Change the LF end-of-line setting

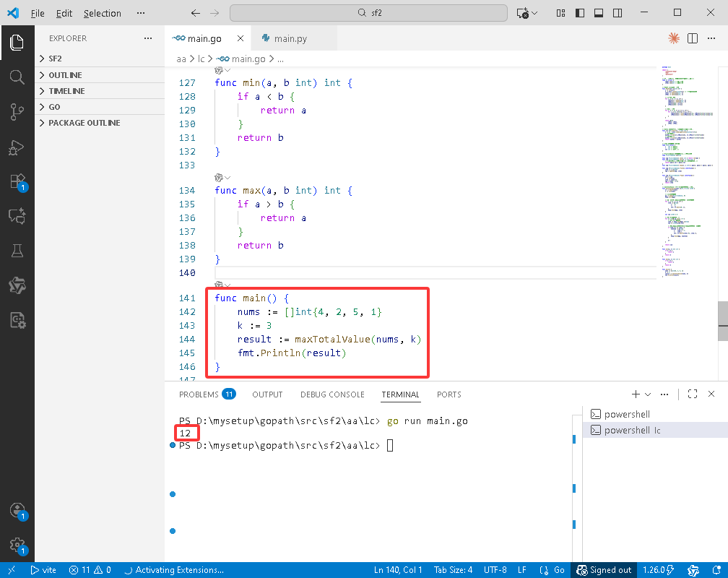coord(522,570)
